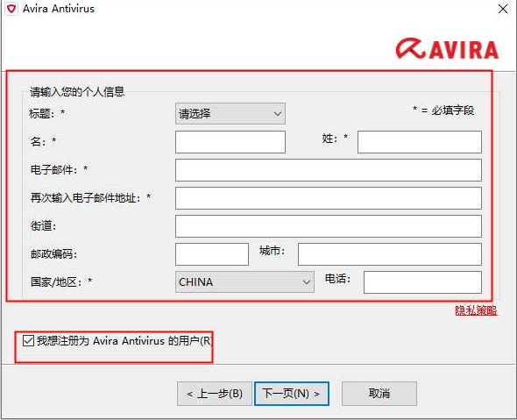Click the 邮政编码: label
Image resolution: width=517 pixels, height=420 pixels.
53,254
